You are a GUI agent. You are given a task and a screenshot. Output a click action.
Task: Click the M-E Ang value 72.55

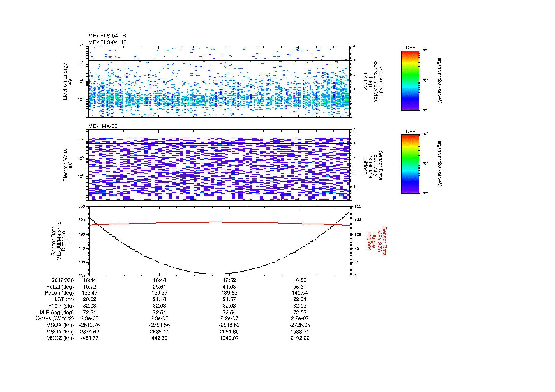point(300,312)
